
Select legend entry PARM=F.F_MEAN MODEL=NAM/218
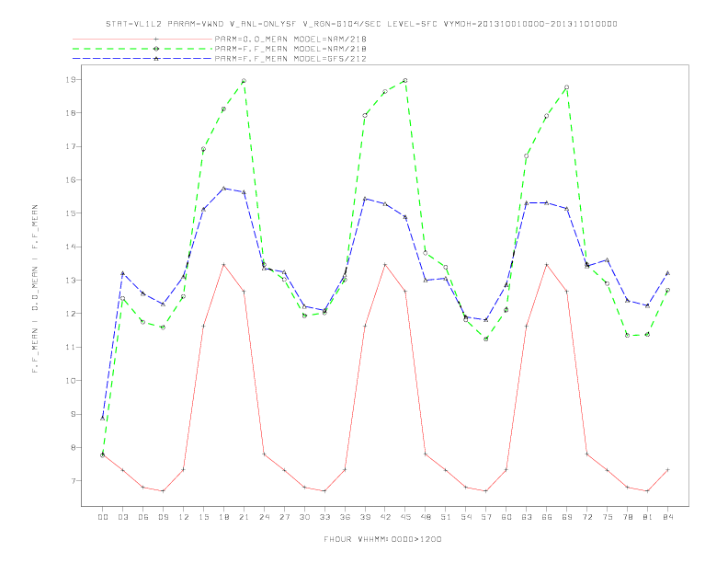pyautogui.click(x=290, y=49)
